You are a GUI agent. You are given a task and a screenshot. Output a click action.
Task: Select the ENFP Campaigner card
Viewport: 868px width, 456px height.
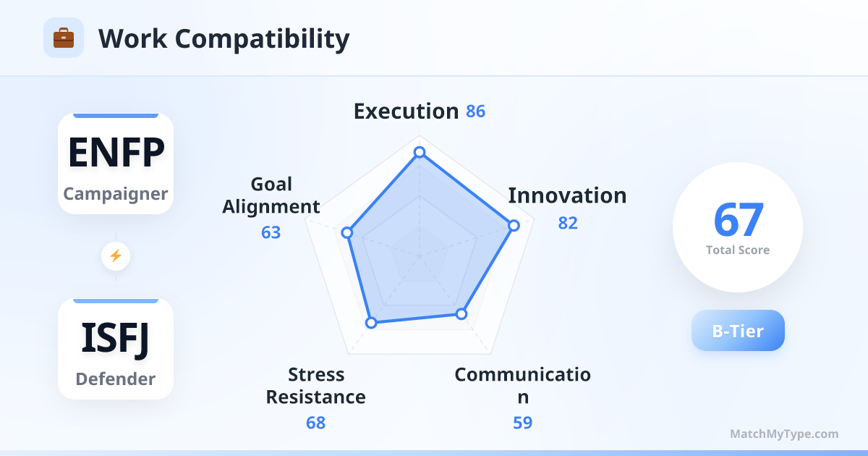(116, 164)
